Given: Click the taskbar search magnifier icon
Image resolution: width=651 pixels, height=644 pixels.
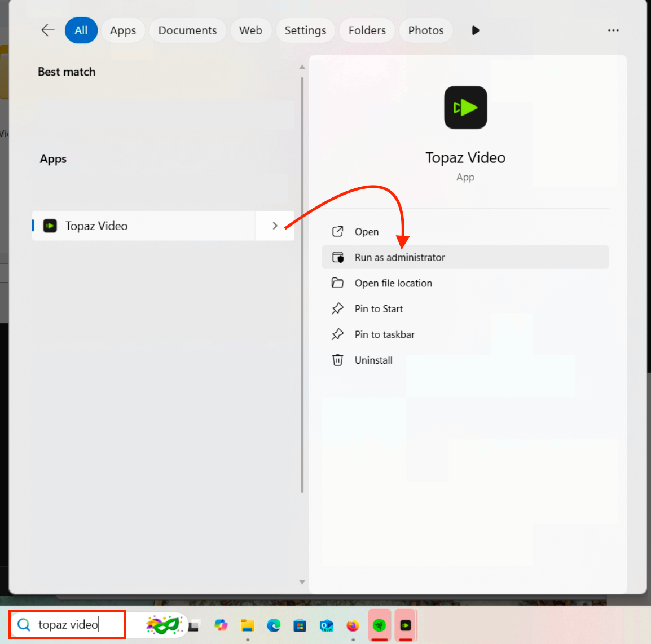Looking at the screenshot, I should [24, 624].
